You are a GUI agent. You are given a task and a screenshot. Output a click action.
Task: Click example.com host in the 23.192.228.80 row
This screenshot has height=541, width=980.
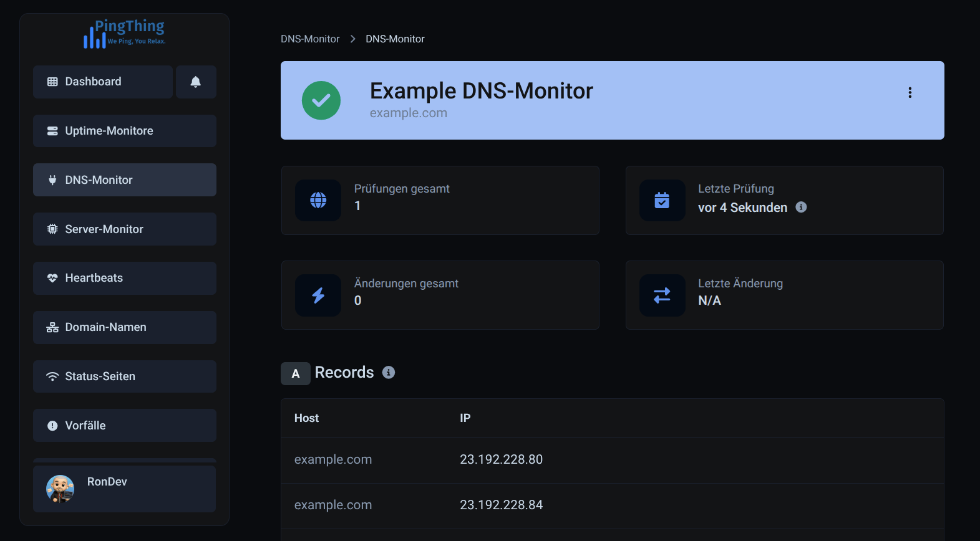333,459
